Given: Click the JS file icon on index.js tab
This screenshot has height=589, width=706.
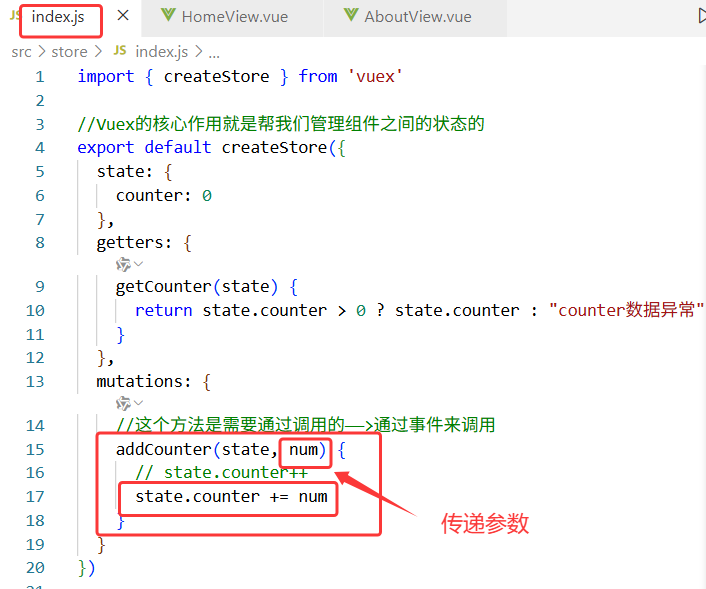Looking at the screenshot, I should click(x=14, y=16).
